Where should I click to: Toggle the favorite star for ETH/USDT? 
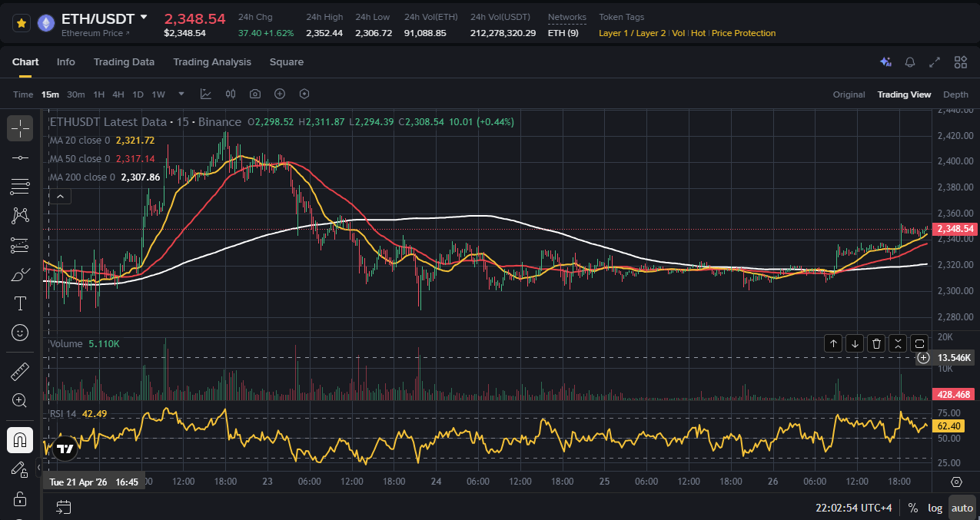(22, 23)
